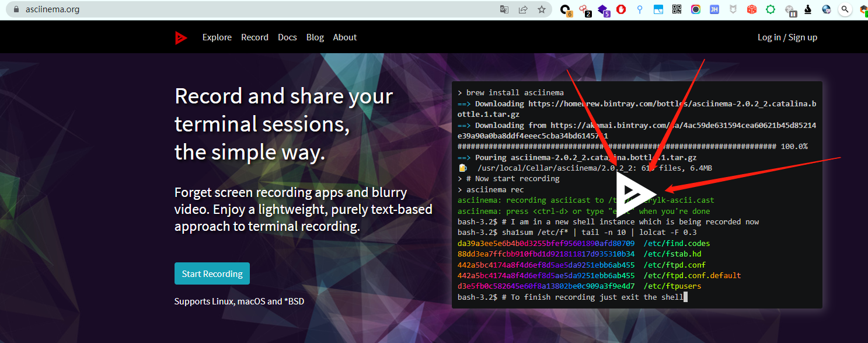Click the asciinema logo in the navbar
This screenshot has height=343, width=868.
(181, 37)
